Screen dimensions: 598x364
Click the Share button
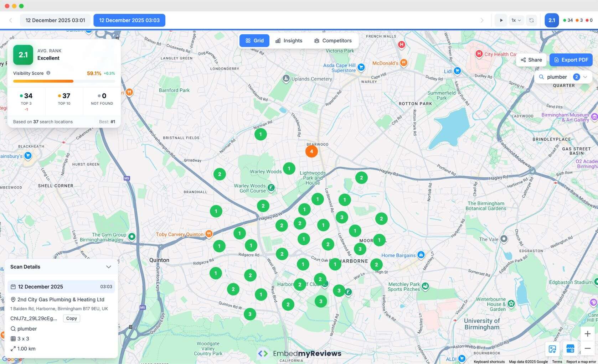pos(531,60)
